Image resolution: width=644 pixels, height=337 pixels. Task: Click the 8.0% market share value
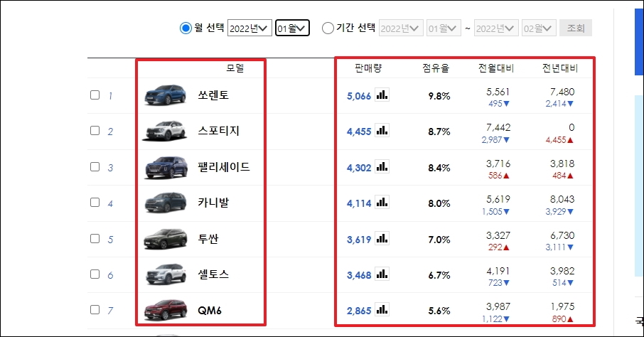tap(439, 203)
